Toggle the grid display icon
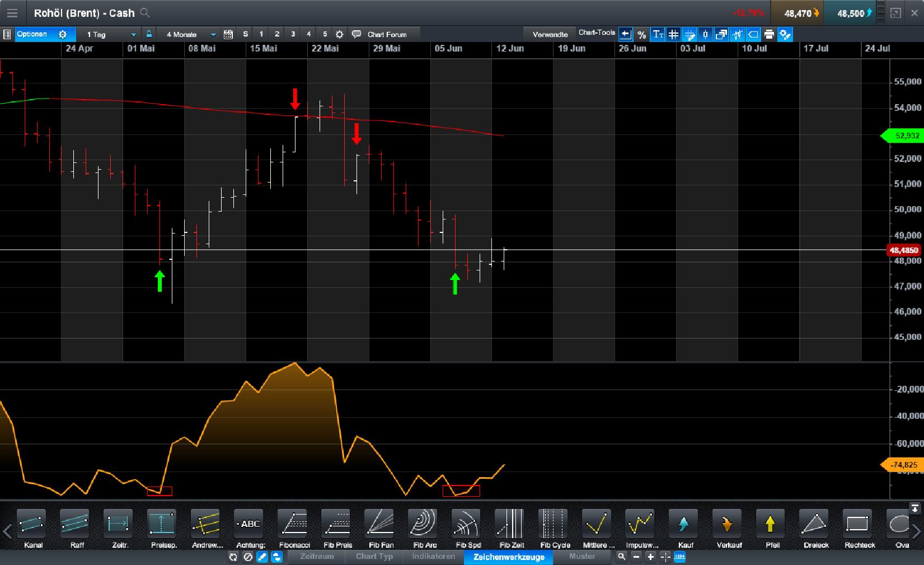The height and width of the screenshot is (565, 924). click(673, 34)
